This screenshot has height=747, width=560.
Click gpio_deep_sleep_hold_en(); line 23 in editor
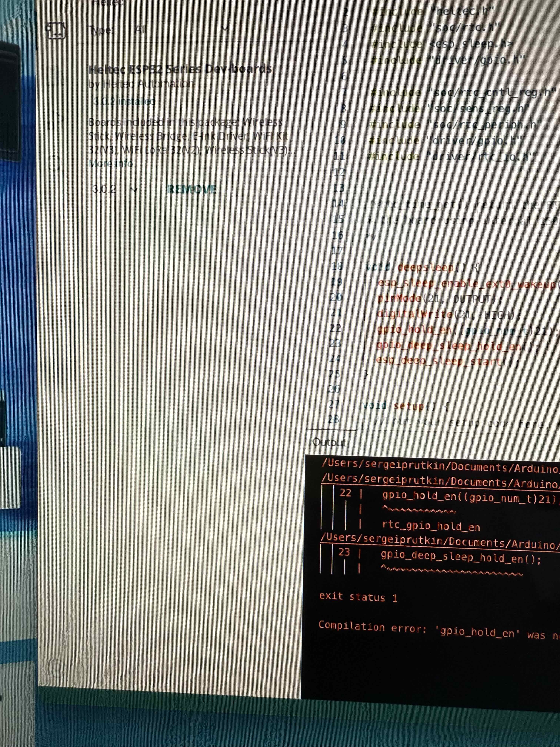(x=458, y=346)
